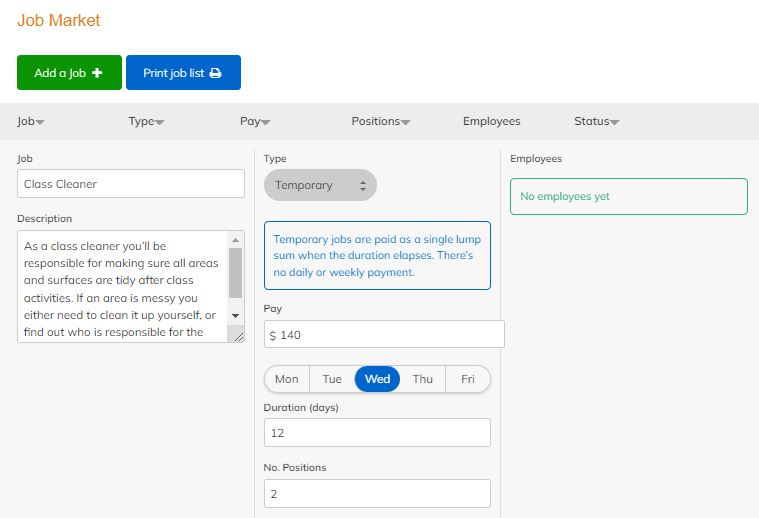Viewport: 759px width, 518px height.
Task: Click the Job name field with Class Cleaner
Action: pos(131,184)
